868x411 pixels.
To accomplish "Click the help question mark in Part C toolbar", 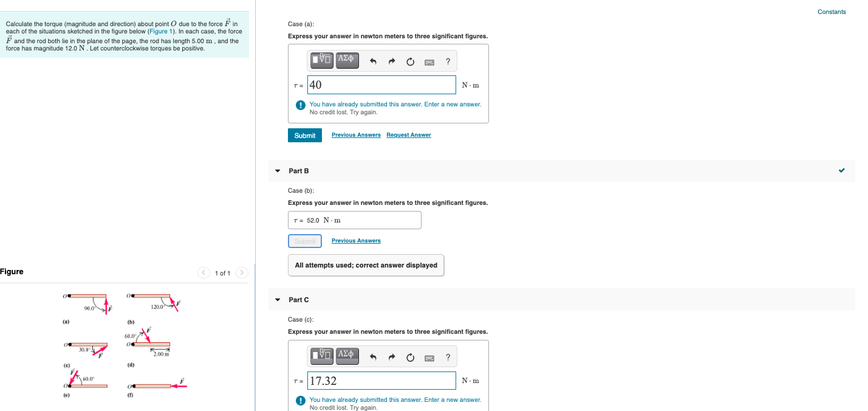I will pos(448,357).
